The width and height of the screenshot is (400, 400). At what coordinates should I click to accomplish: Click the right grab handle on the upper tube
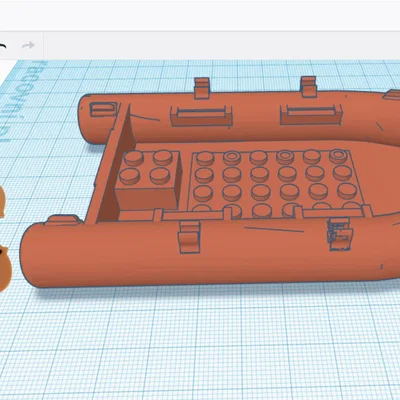311,114
